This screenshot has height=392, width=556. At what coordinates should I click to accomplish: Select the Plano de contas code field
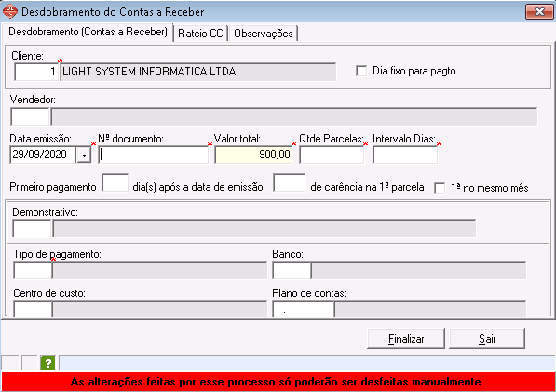point(304,309)
